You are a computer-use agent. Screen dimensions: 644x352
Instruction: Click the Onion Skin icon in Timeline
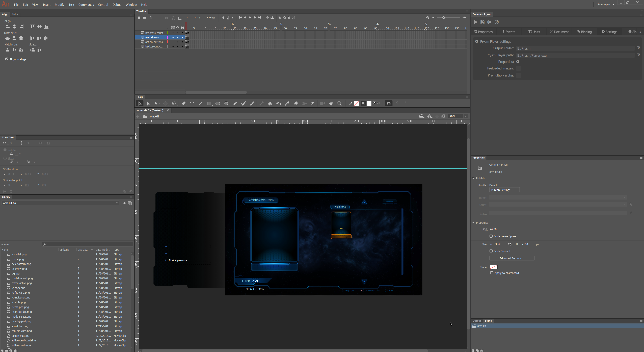(x=280, y=17)
